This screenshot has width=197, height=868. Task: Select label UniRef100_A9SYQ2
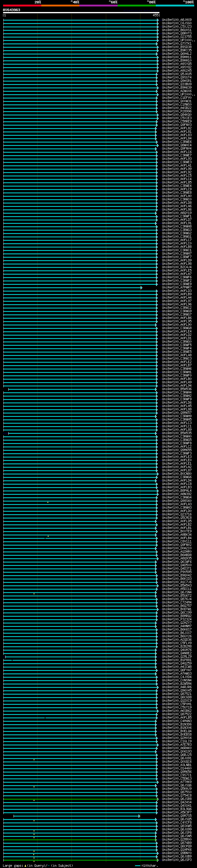tap(177, 67)
